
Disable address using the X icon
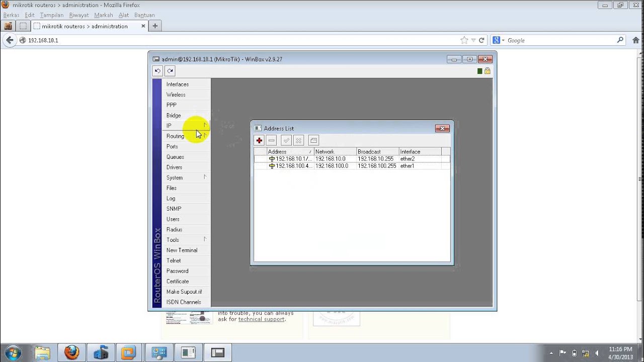(x=298, y=141)
